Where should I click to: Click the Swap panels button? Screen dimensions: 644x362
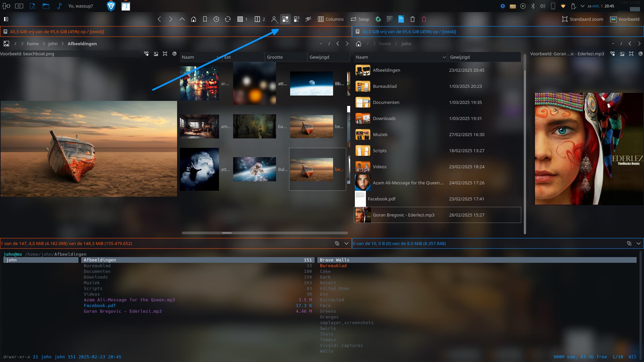coord(360,19)
